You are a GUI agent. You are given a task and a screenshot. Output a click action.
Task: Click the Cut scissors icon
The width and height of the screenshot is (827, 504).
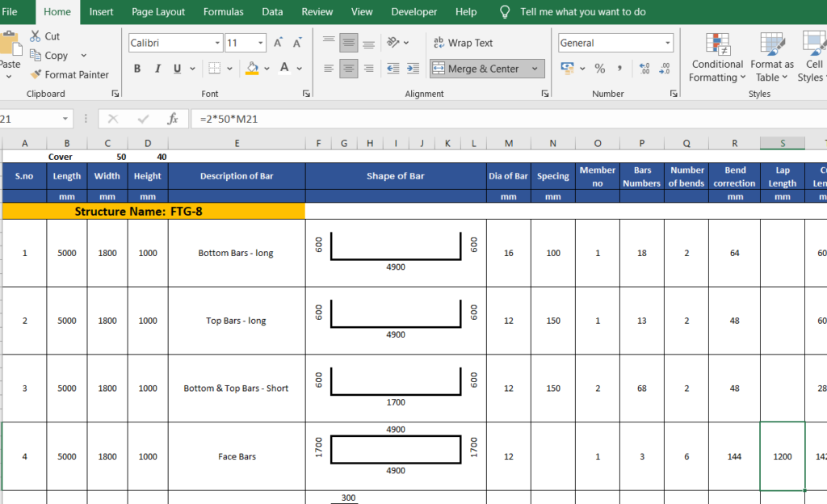[x=35, y=36]
